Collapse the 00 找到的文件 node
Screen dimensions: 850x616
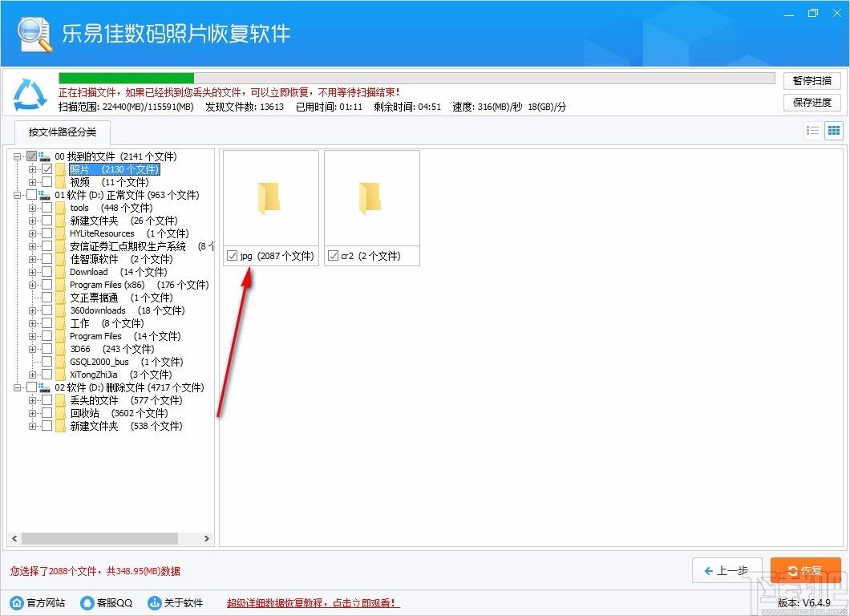17,156
